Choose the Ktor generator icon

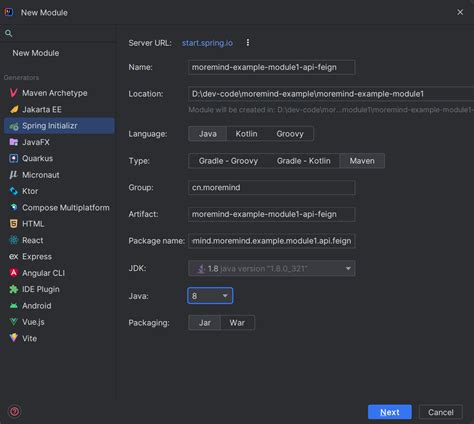tap(13, 191)
